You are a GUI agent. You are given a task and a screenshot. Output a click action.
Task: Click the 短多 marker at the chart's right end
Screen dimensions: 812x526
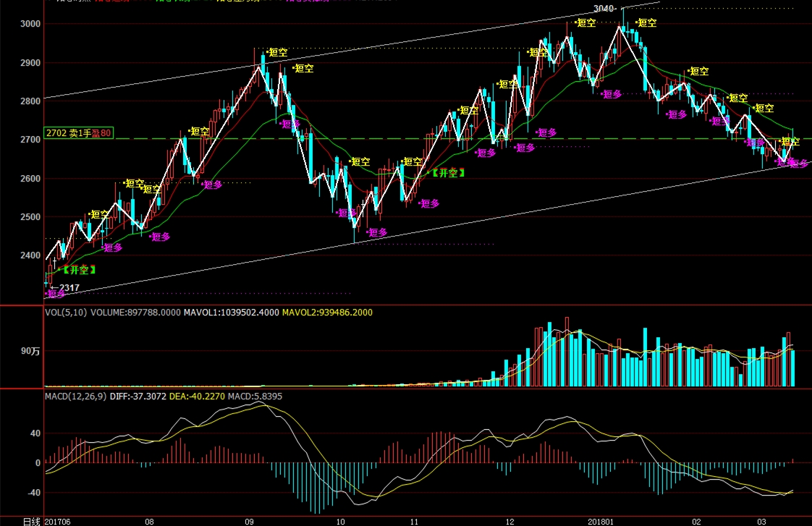(x=798, y=164)
